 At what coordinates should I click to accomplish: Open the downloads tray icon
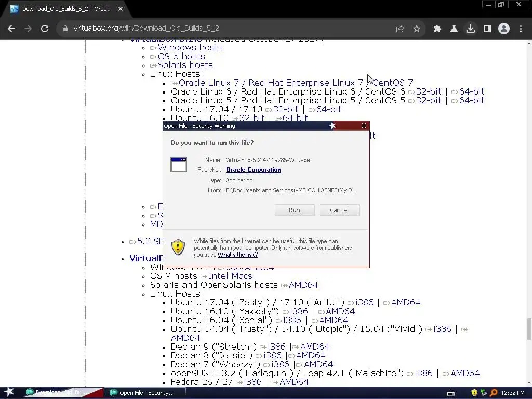coord(471,29)
